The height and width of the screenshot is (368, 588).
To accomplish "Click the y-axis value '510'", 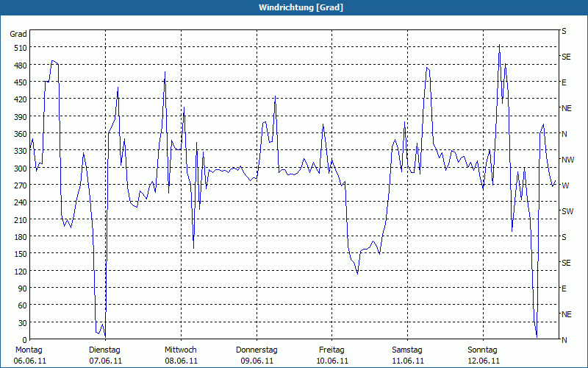I will tap(21, 48).
